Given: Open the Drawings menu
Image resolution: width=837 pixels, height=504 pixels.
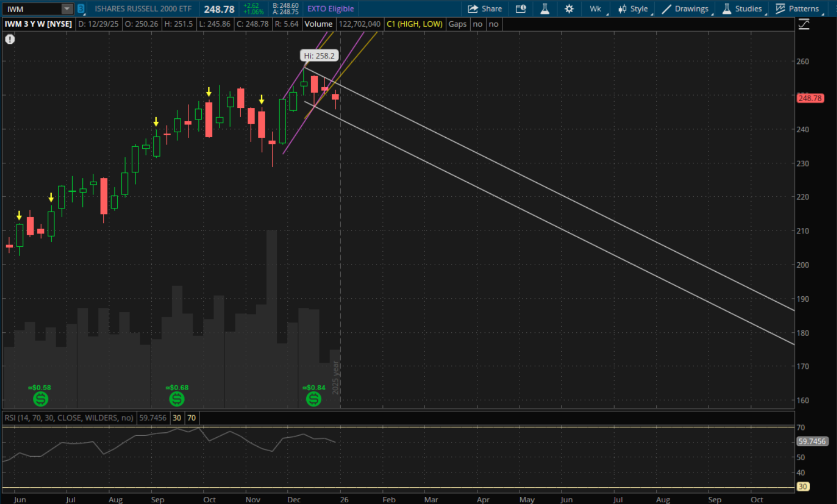Looking at the screenshot, I should tap(685, 9).
